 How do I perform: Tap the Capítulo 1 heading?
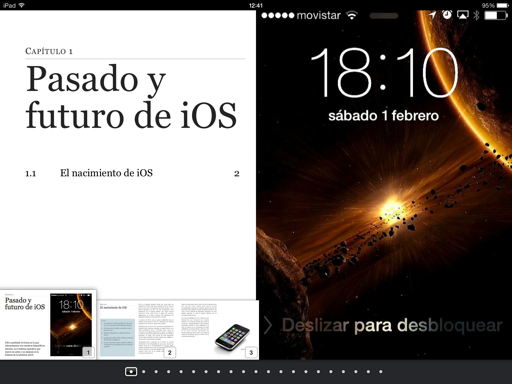(x=49, y=51)
